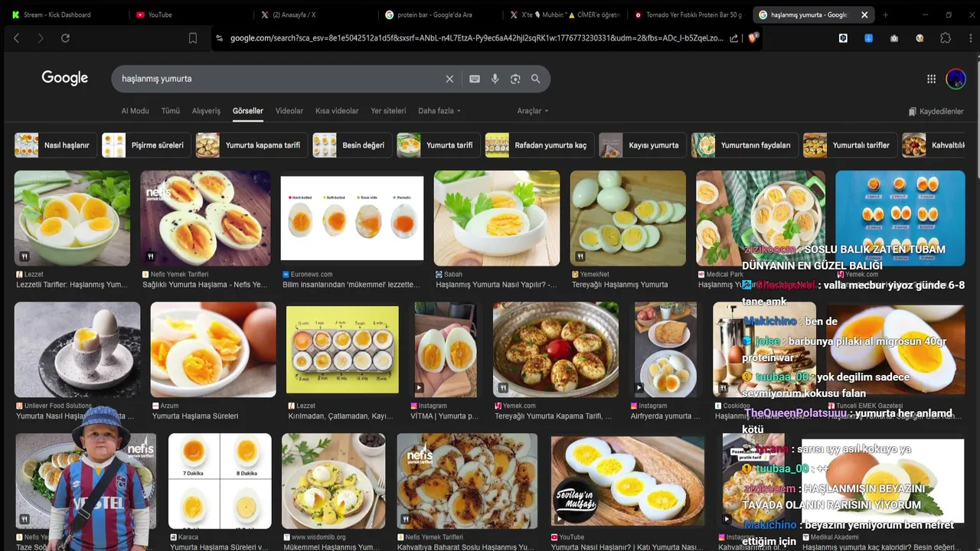Click the browser address bar URL

coord(475,38)
